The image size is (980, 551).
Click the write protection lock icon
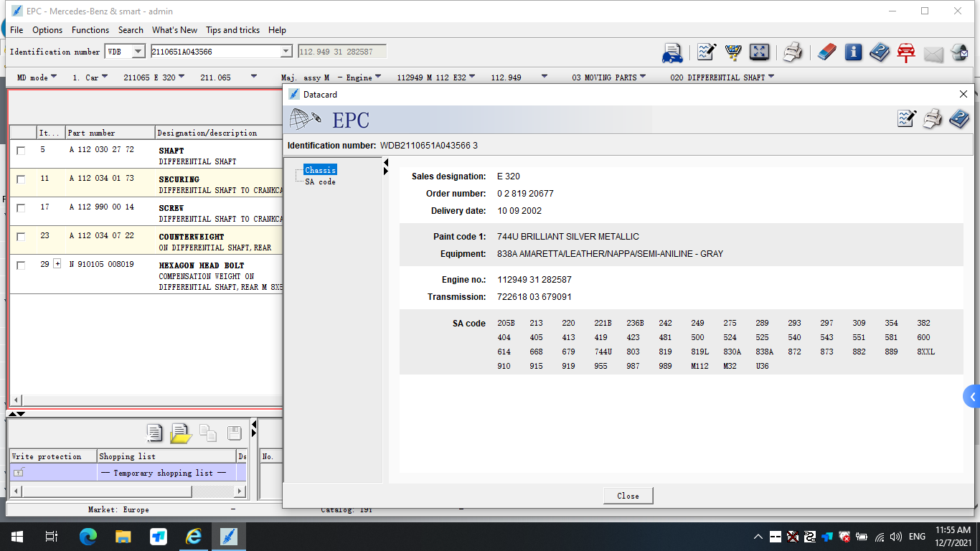point(19,472)
